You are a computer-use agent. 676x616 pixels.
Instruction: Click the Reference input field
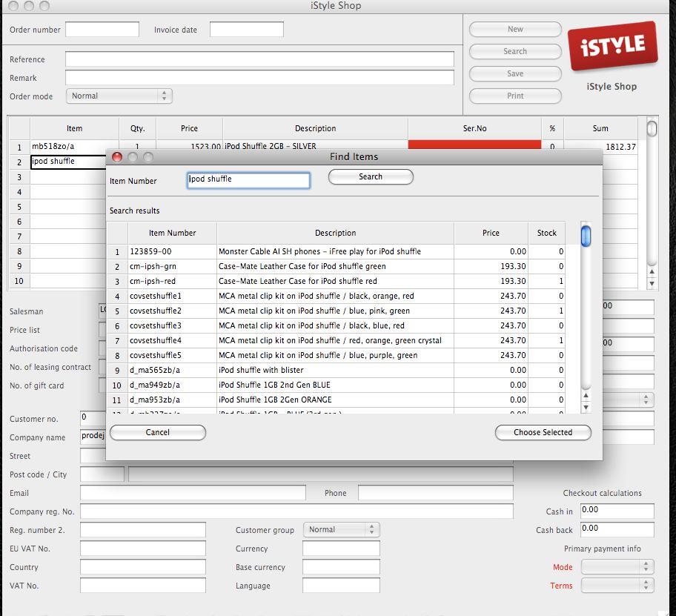click(x=259, y=59)
